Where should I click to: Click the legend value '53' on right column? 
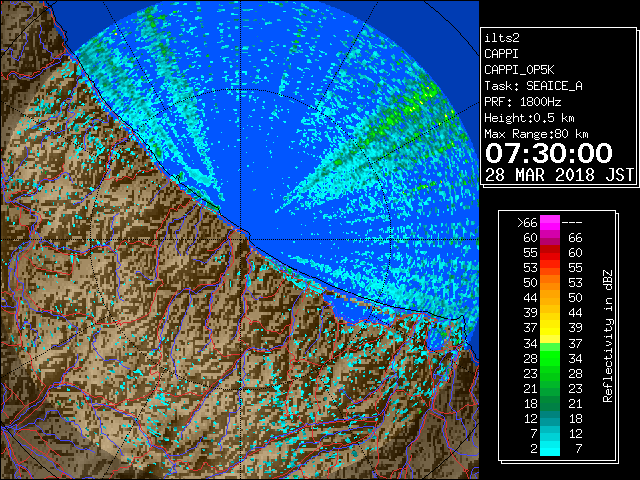coord(575,282)
